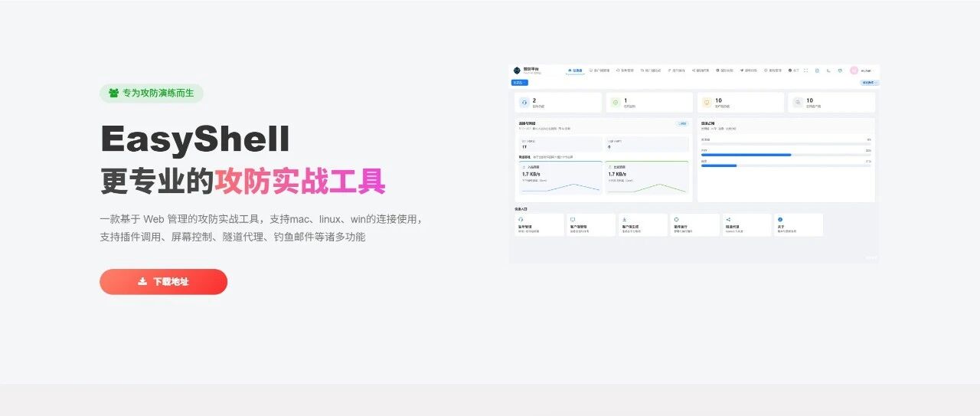Click the shorter blue progress bar in preview
Image resolution: width=980 pixels, height=416 pixels.
(x=719, y=165)
